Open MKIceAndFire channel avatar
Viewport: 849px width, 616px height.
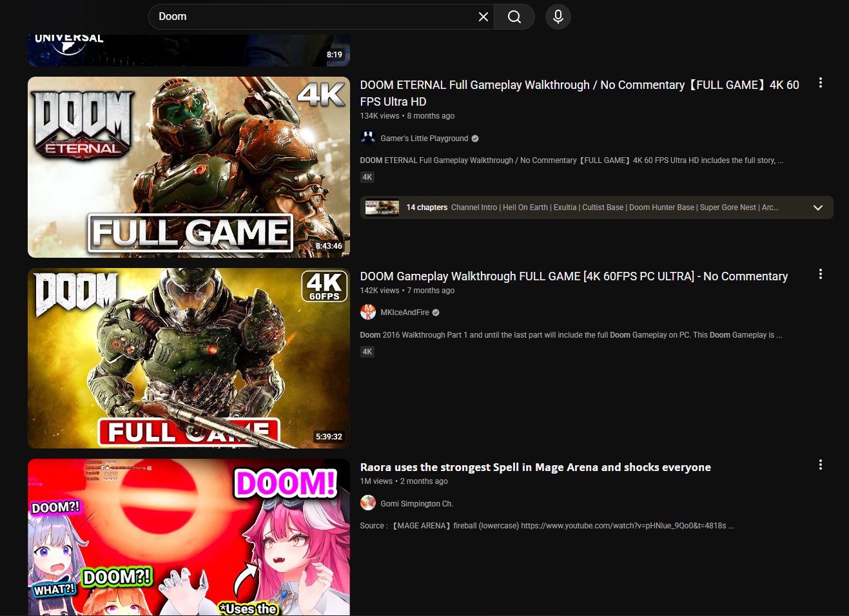click(368, 312)
